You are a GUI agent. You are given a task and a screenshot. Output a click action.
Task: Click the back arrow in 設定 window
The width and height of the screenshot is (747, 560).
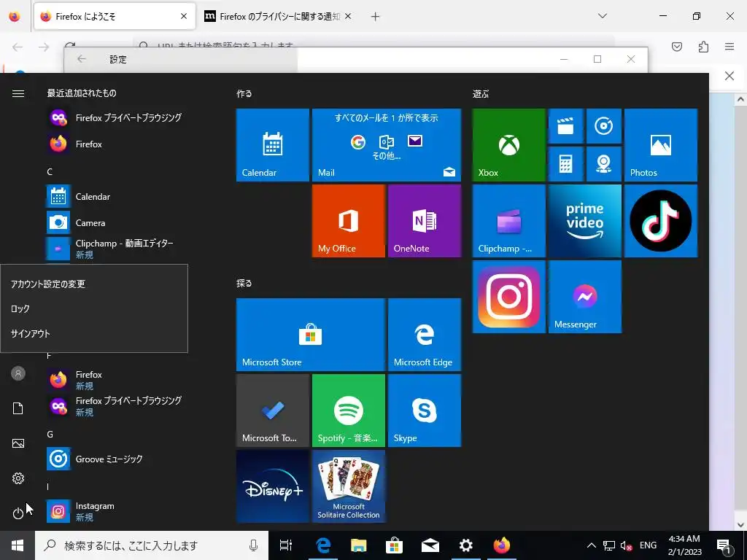point(82,59)
